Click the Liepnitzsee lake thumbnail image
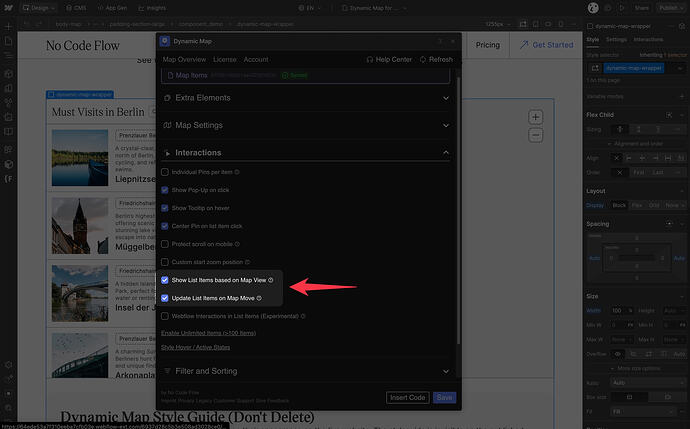The image size is (690, 429). click(x=80, y=158)
